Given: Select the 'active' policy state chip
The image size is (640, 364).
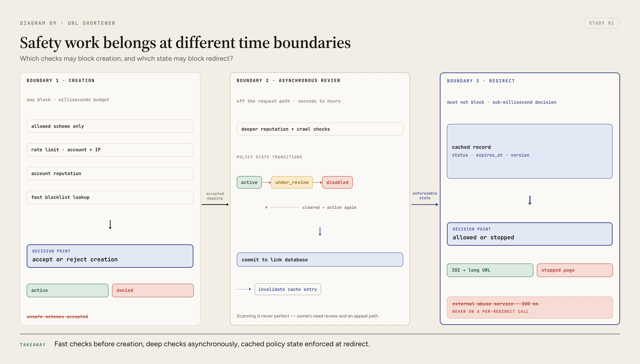Looking at the screenshot, I should point(249,182).
